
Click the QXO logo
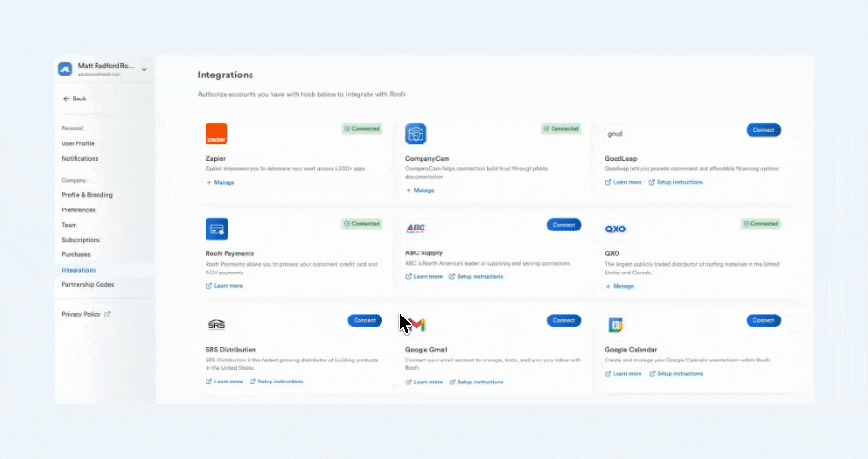click(616, 229)
